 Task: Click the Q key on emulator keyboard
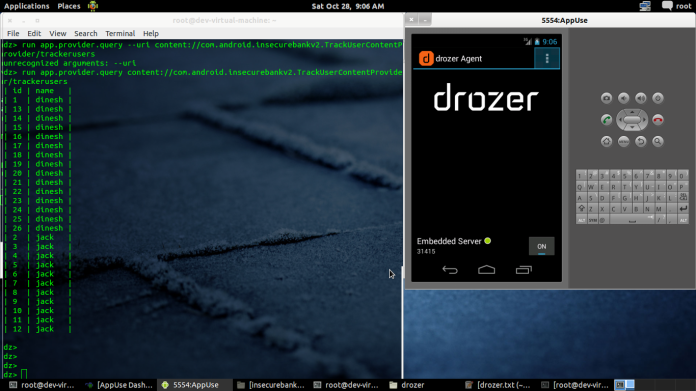[580, 186]
